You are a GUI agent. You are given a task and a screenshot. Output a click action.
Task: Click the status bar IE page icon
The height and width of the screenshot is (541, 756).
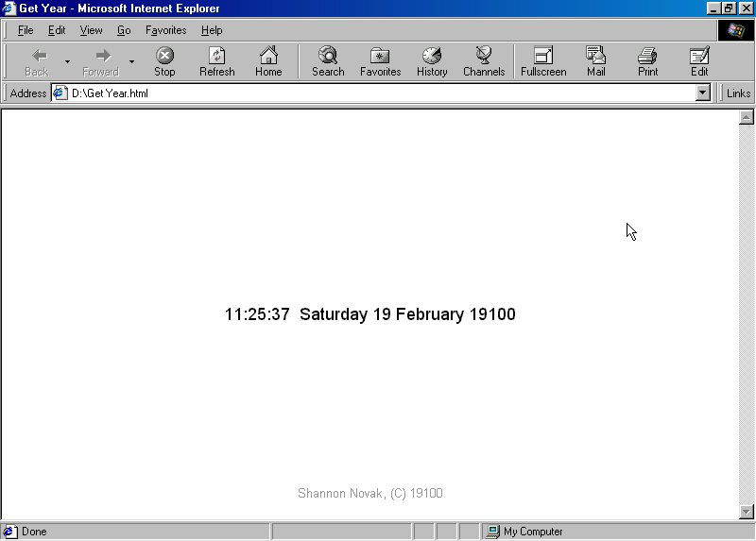[x=9, y=532]
